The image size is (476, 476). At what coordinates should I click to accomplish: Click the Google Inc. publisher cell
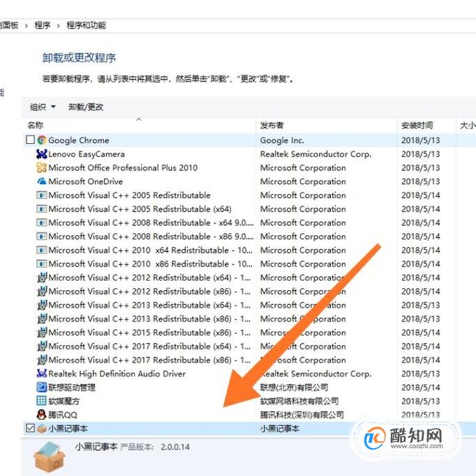point(282,140)
